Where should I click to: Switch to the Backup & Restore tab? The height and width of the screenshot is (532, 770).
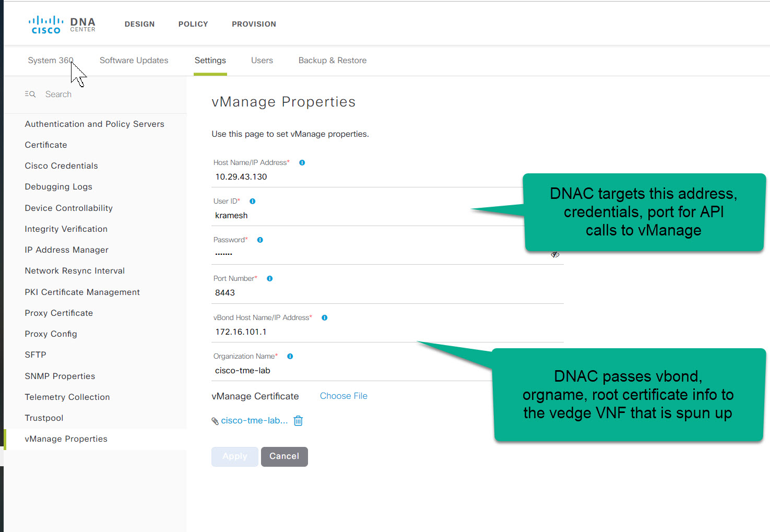coord(333,60)
